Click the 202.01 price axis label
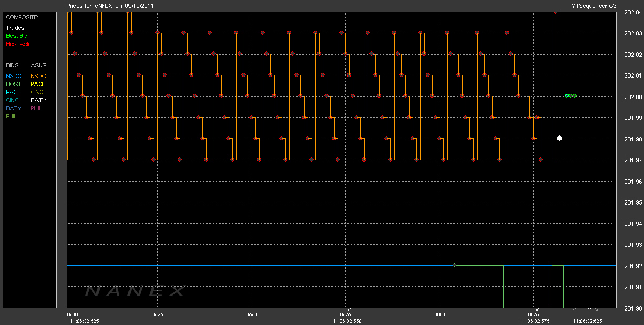This screenshot has width=644, height=325. point(633,75)
